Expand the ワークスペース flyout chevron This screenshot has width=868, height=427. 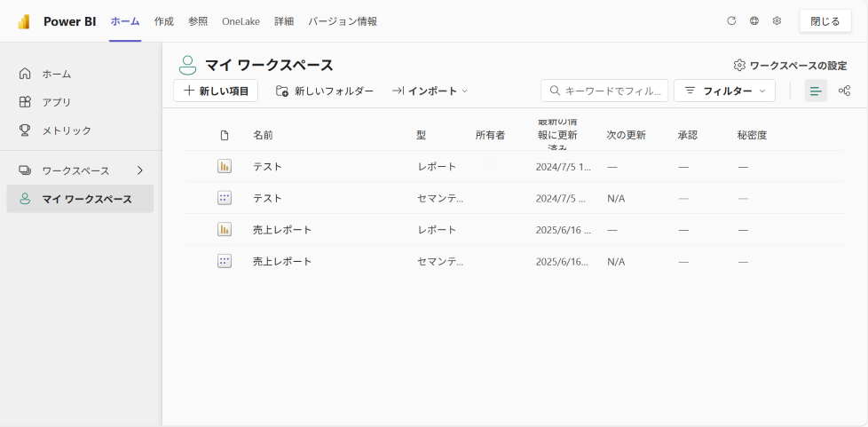(x=139, y=170)
